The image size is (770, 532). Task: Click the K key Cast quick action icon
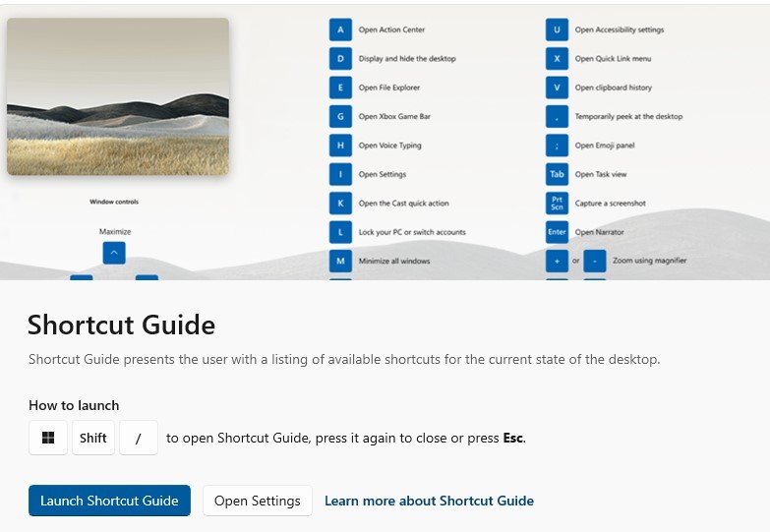[x=340, y=204]
